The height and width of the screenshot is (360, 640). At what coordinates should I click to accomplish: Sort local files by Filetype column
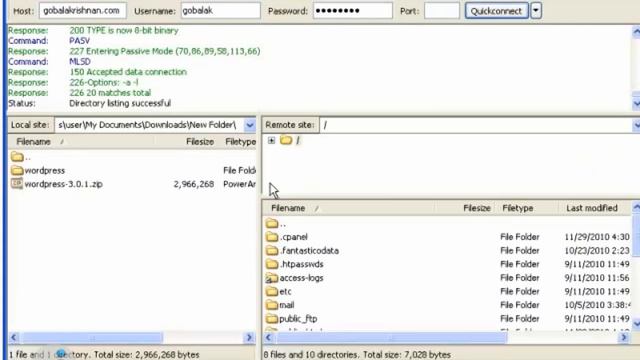point(240,142)
